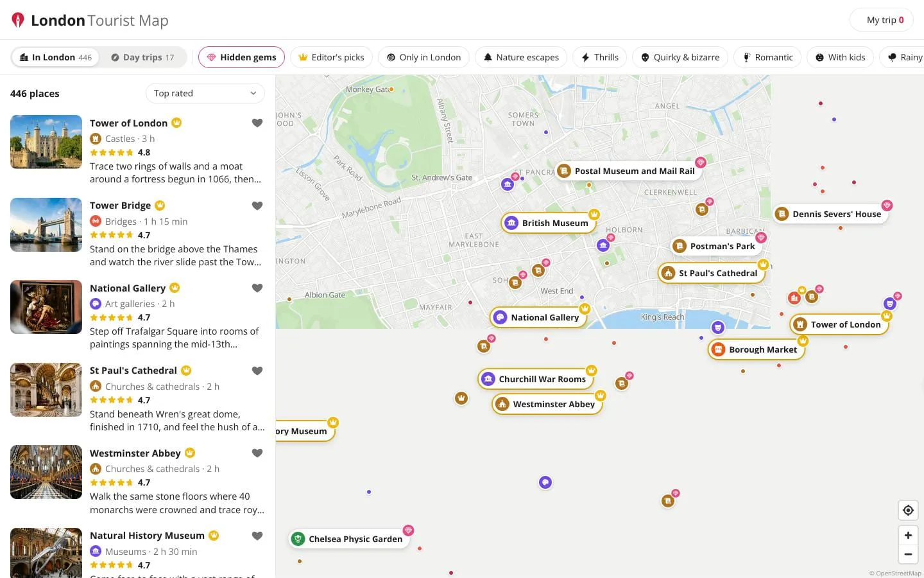Viewport: 924px width, 578px height.
Task: Click the National Gallery painting thumbnail
Action: pyautogui.click(x=46, y=307)
